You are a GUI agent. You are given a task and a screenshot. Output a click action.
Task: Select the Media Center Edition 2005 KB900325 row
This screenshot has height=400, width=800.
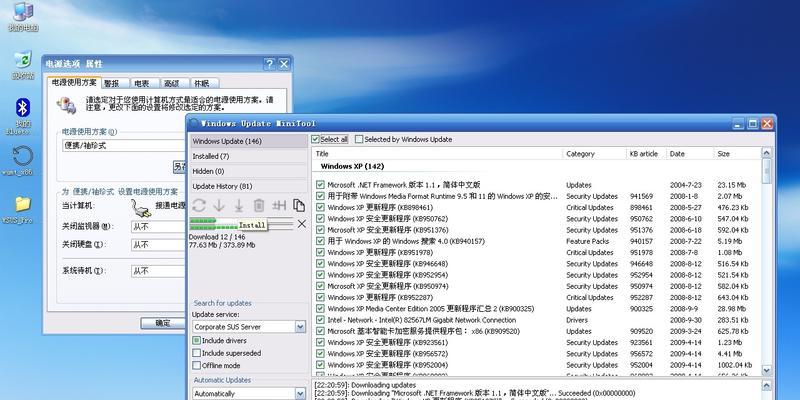point(537,309)
